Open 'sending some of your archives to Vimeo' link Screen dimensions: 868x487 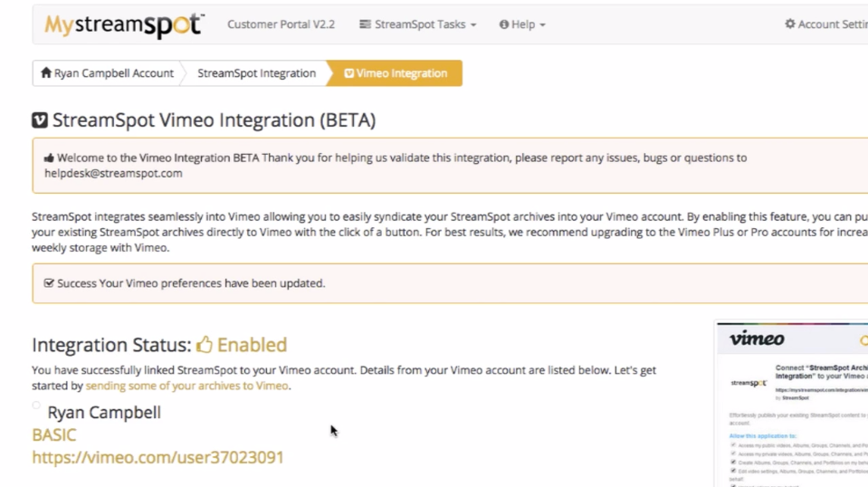pyautogui.click(x=187, y=386)
